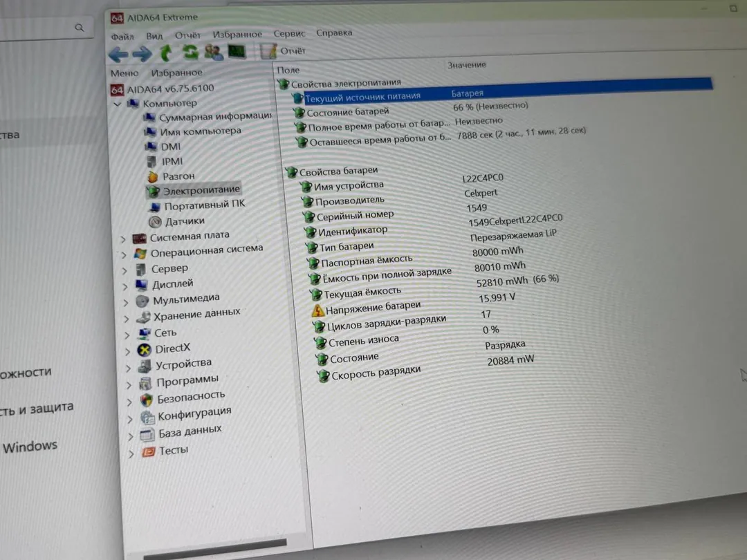The width and height of the screenshot is (747, 560).
Task: Expand the Сеть node
Action: pos(127,335)
